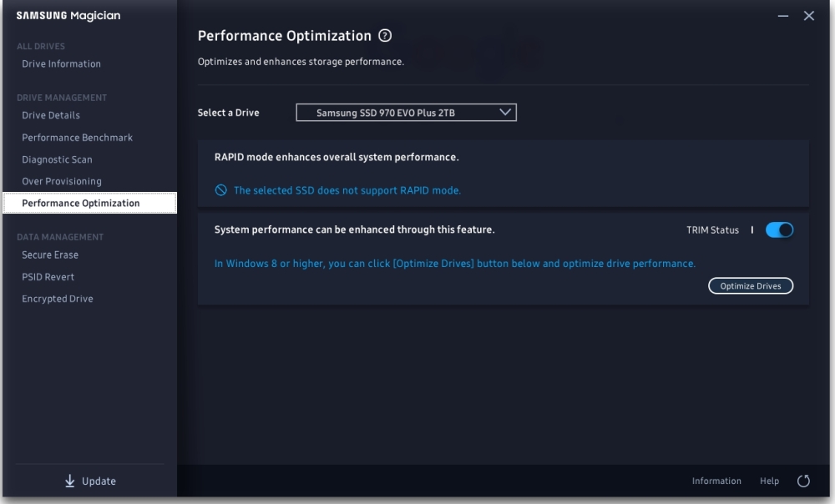The height and width of the screenshot is (504, 835).
Task: Click the RAPID mode unsupported icon
Action: 221,190
